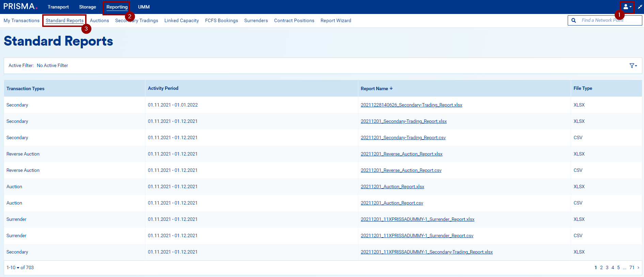Open the Report Wizard tab
This screenshot has height=277, width=644.
click(335, 21)
